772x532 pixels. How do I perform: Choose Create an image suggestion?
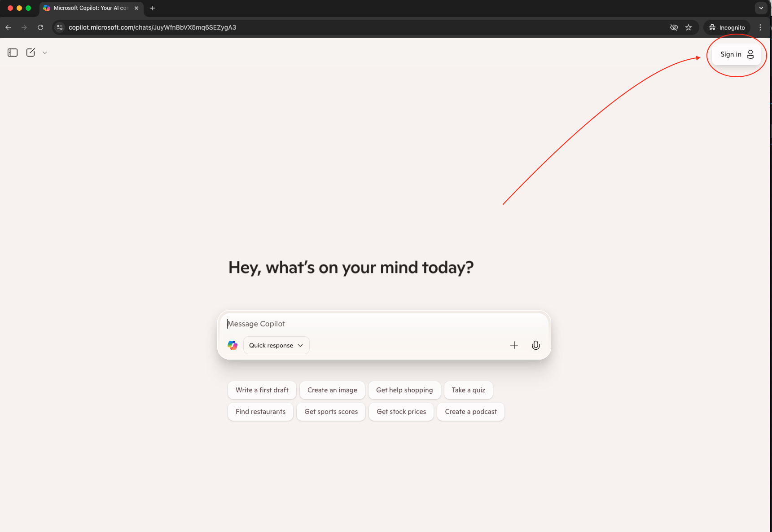coord(332,390)
